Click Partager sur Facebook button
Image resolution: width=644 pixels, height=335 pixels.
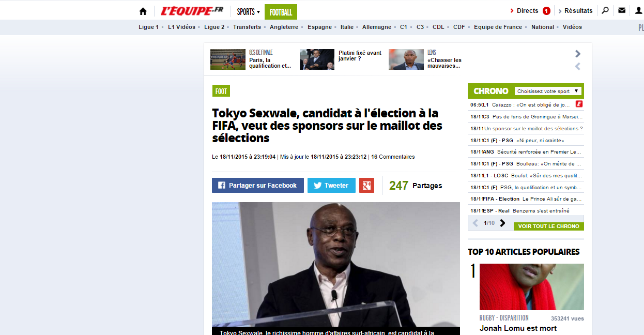(x=258, y=185)
